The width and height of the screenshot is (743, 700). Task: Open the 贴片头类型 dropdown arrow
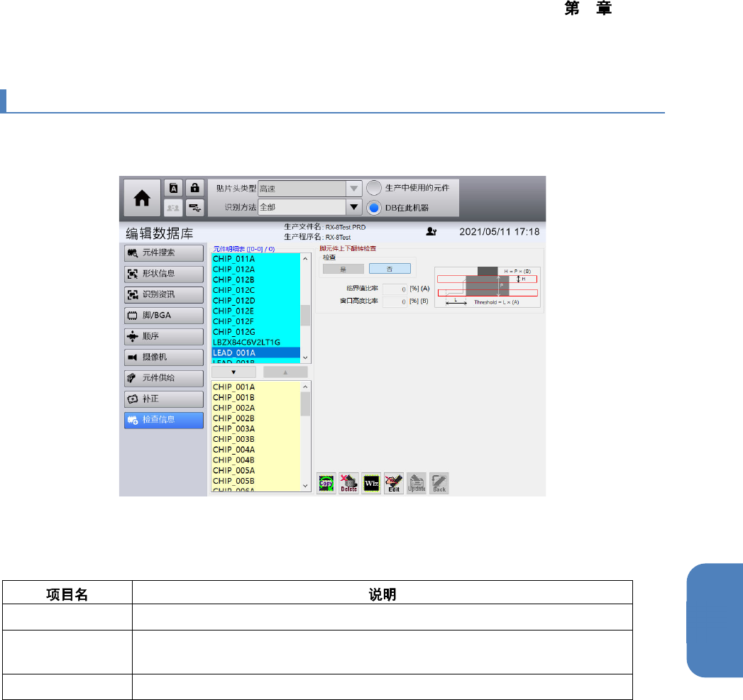click(x=353, y=189)
